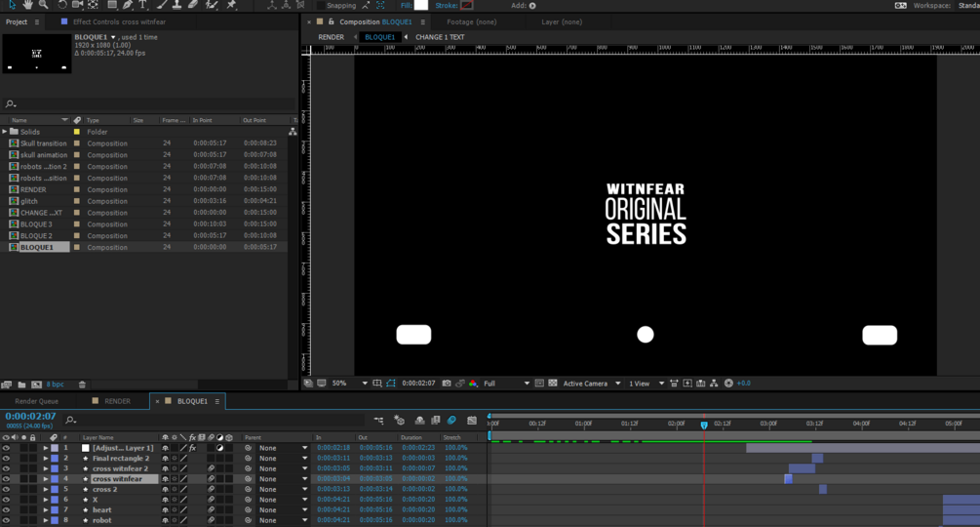Expand the heart layer properties
Image resolution: width=980 pixels, height=527 pixels.
46,510
